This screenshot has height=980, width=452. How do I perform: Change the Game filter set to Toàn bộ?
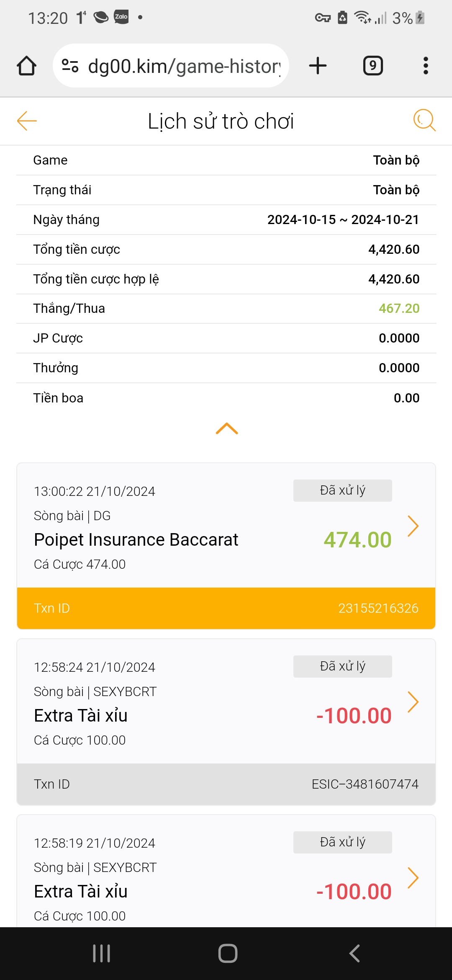(x=396, y=160)
